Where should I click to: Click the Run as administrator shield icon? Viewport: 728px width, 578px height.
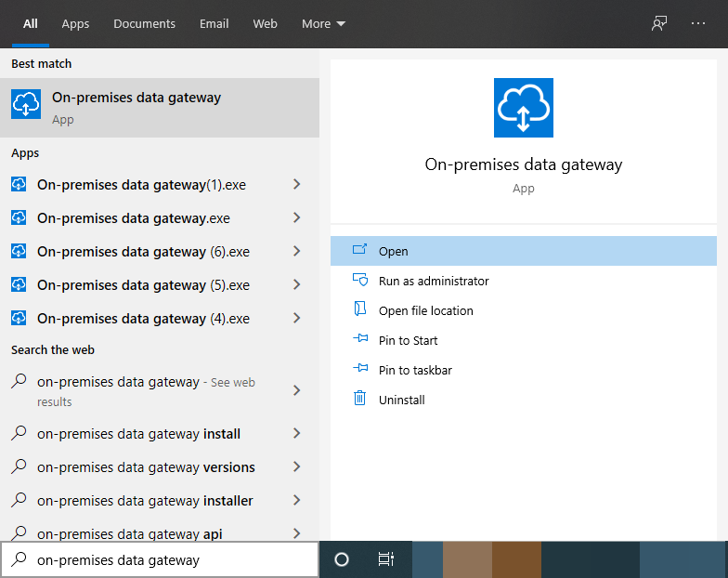[360, 281]
